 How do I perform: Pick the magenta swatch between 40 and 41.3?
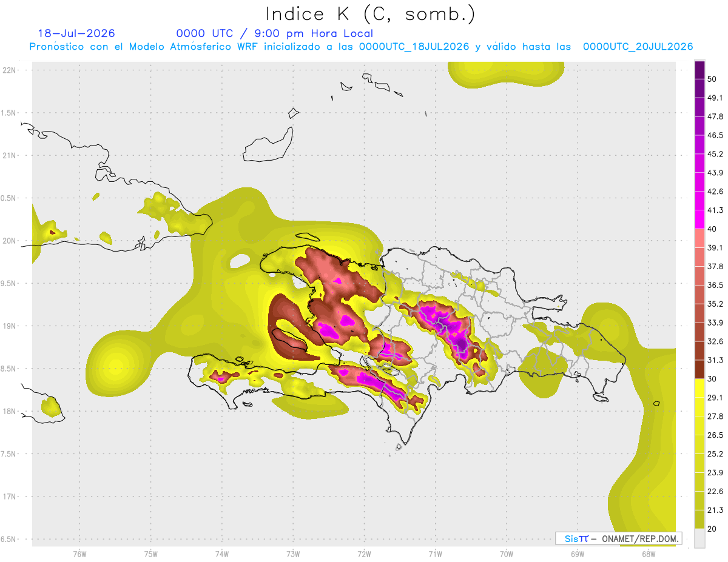[x=699, y=219]
